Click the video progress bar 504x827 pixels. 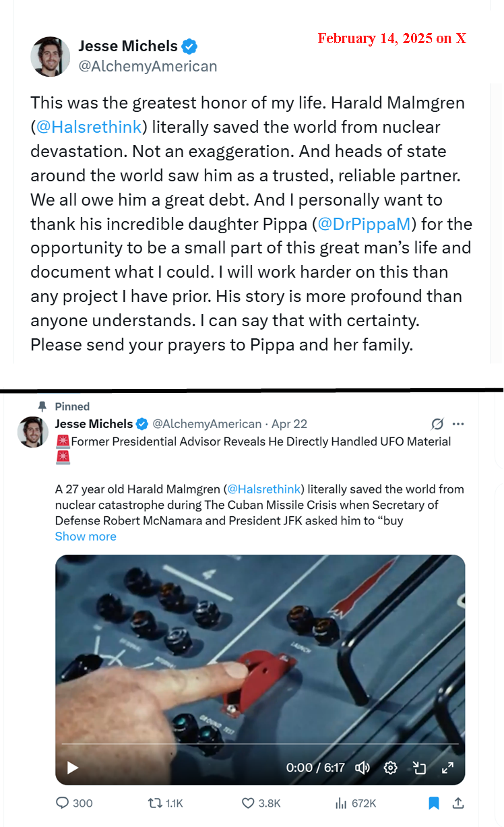pos(260,744)
